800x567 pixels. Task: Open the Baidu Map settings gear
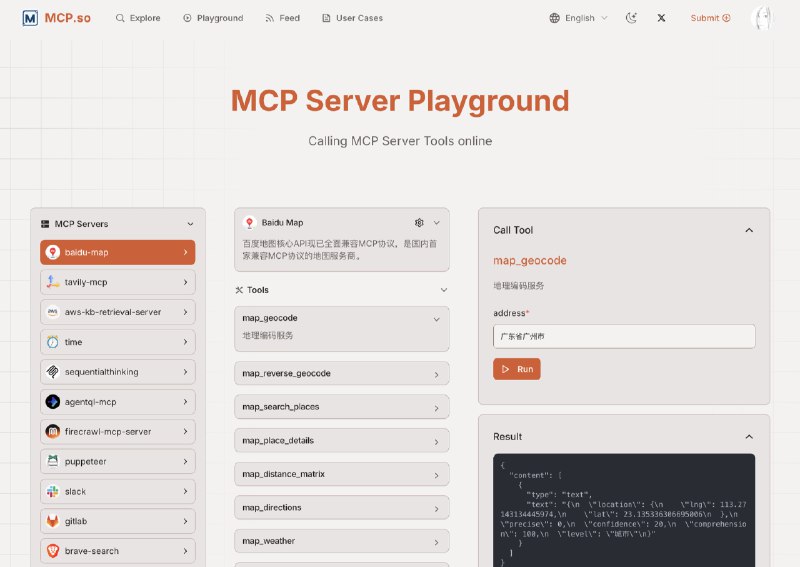point(419,223)
